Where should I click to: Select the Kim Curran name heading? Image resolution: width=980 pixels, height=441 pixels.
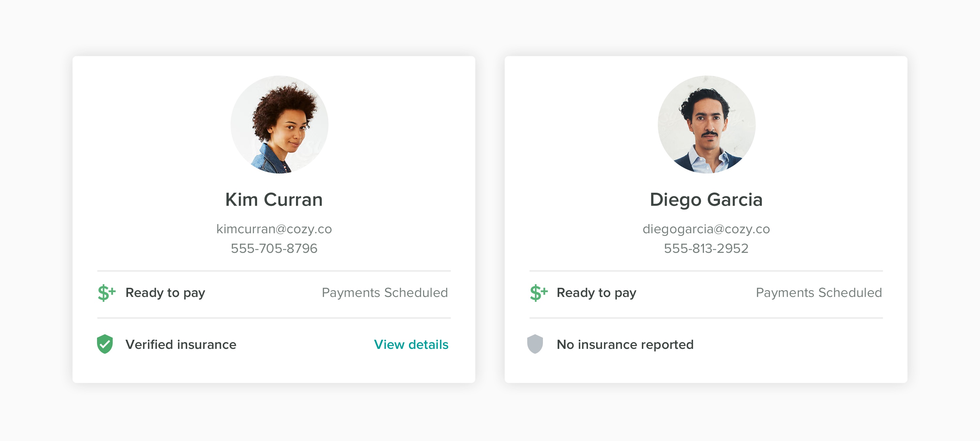274,200
